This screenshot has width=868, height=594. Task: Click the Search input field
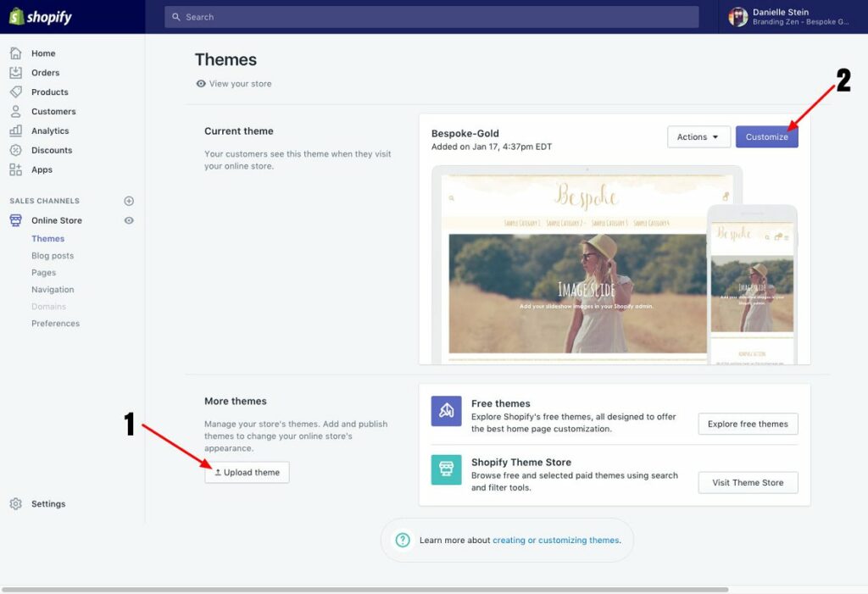click(432, 17)
